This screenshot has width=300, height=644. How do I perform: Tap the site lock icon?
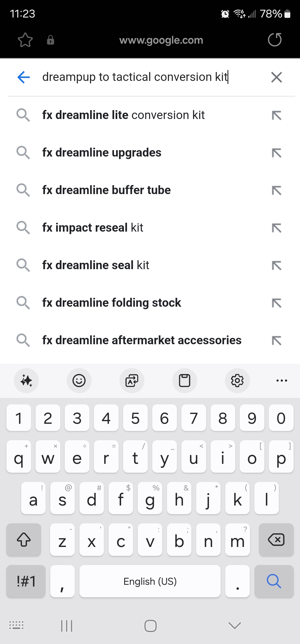51,40
